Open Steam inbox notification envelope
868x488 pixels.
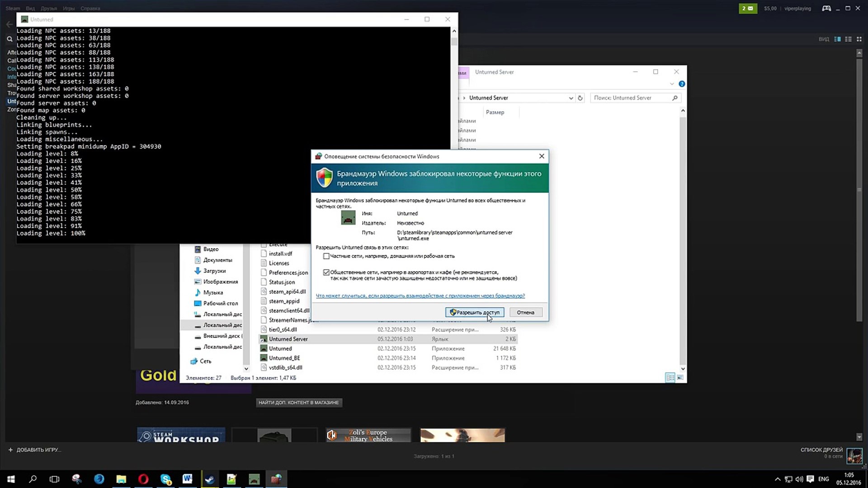(748, 8)
